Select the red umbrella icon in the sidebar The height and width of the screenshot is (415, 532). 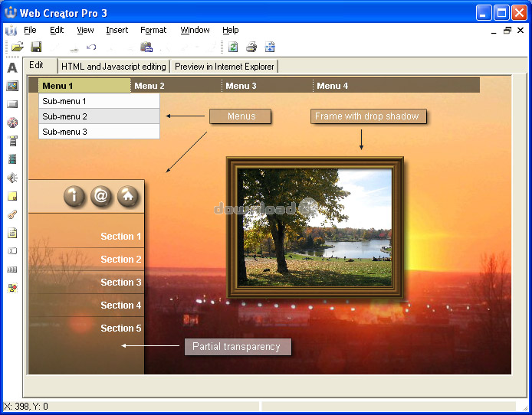12,123
